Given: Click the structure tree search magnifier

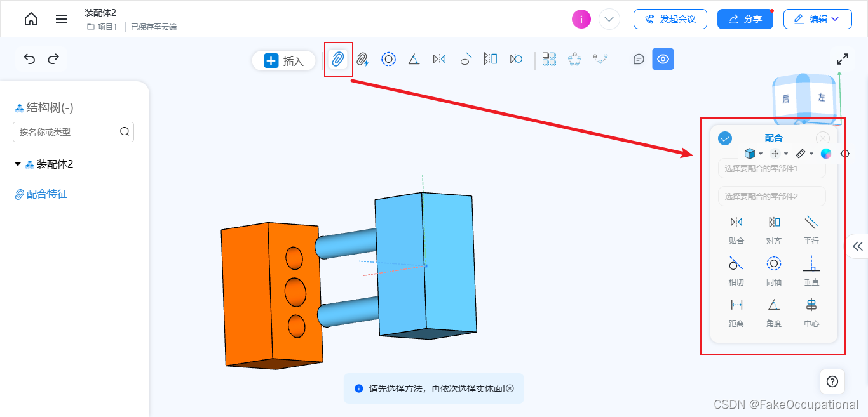Looking at the screenshot, I should click(125, 132).
